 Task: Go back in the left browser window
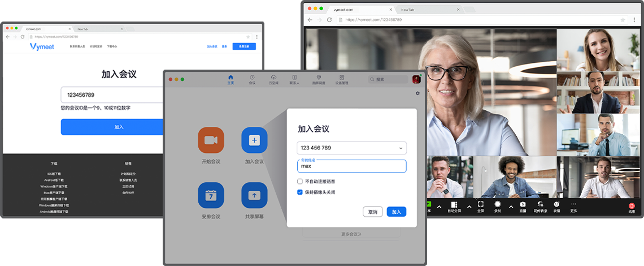(x=8, y=37)
